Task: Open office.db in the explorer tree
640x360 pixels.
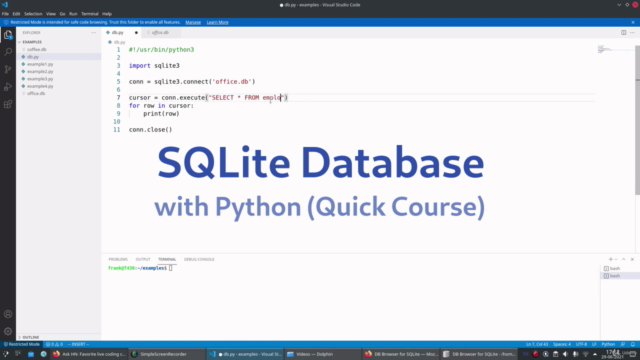Action: point(59,93)
